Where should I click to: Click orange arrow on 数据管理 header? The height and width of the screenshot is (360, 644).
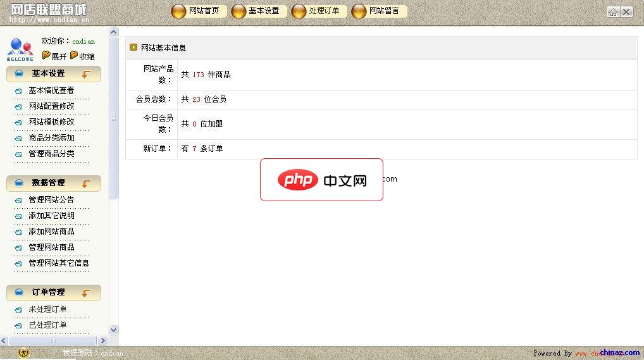(x=86, y=183)
